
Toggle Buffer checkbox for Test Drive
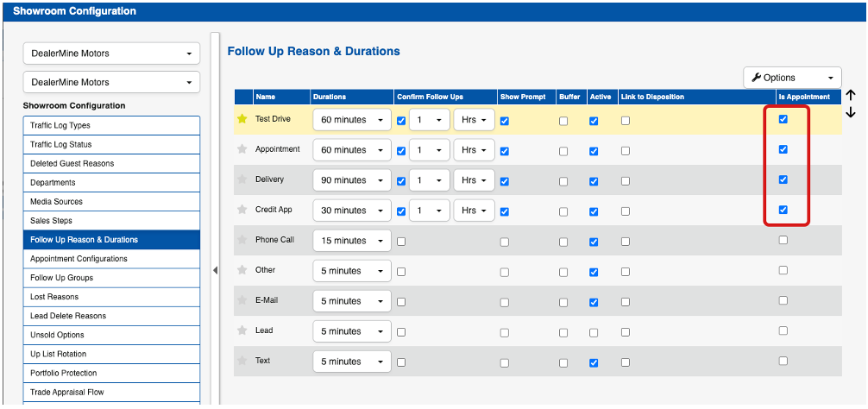[x=563, y=121]
